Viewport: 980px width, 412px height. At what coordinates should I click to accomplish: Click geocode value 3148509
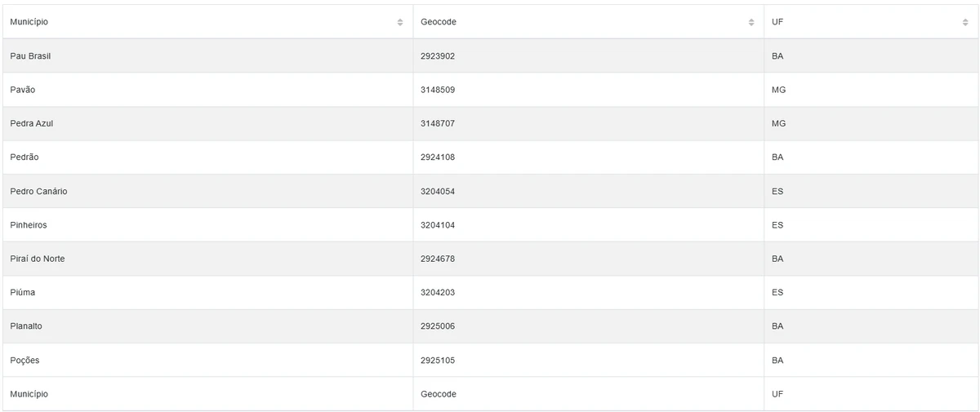438,90
